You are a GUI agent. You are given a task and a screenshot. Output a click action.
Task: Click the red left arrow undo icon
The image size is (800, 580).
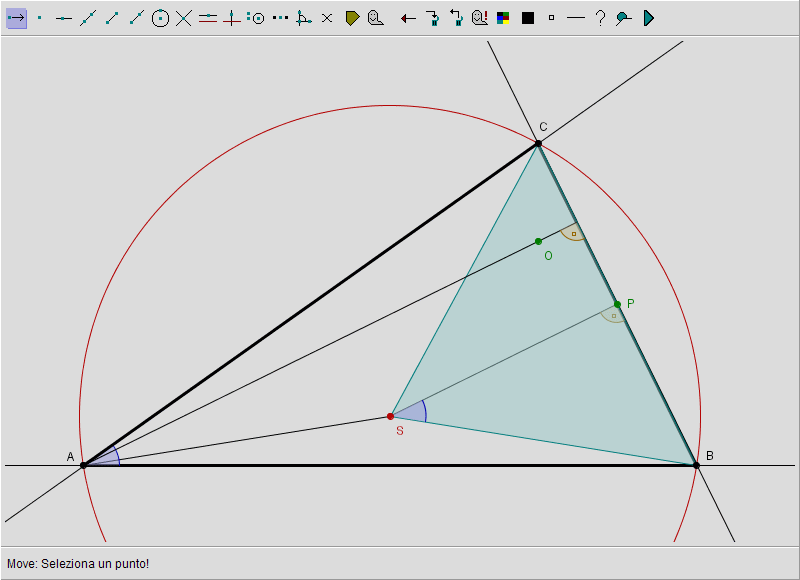tap(408, 18)
